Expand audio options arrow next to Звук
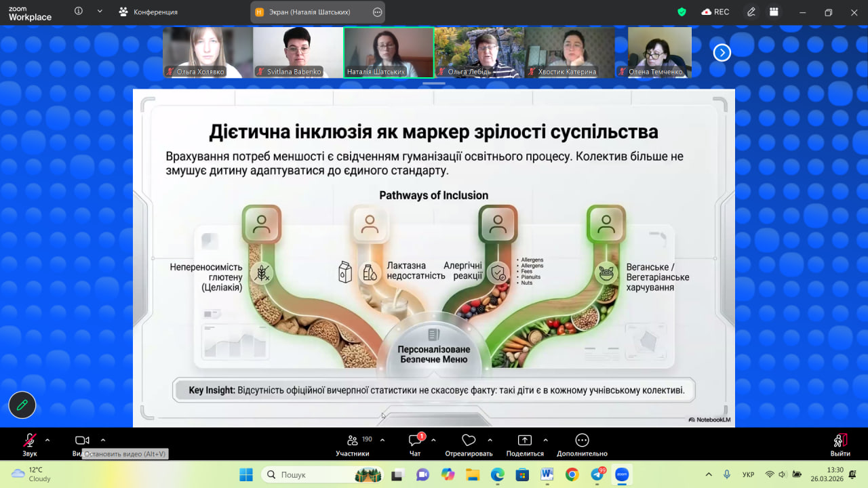 tap(47, 440)
